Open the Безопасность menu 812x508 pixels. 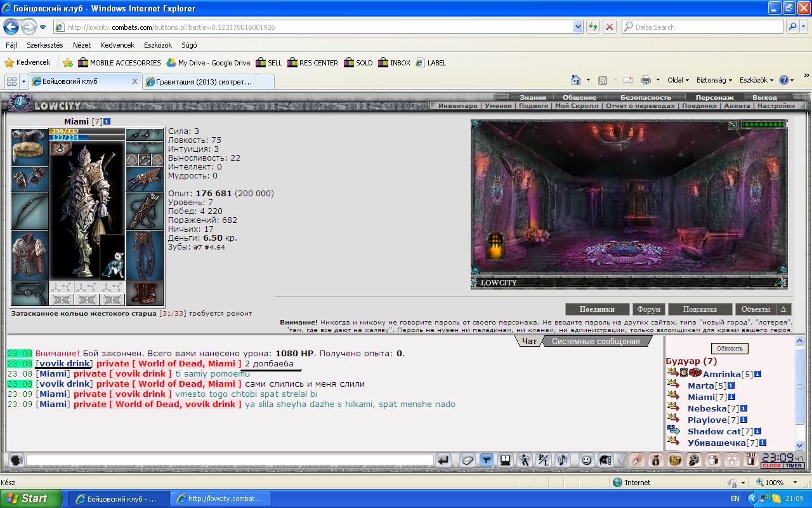point(645,97)
